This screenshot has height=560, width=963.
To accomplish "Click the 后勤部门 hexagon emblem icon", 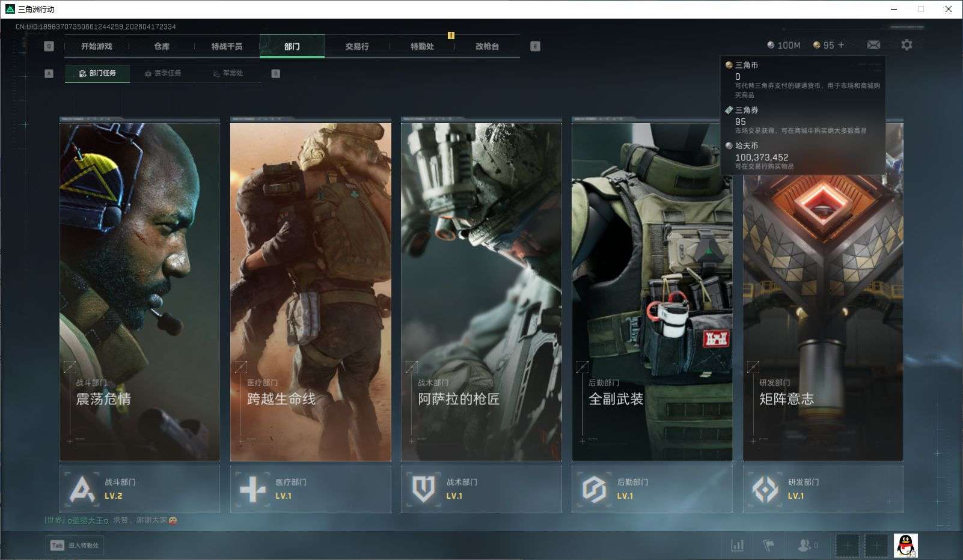I will [595, 489].
